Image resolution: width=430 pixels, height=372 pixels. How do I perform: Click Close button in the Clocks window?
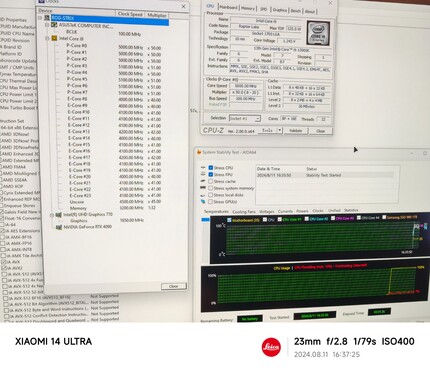pos(173,286)
